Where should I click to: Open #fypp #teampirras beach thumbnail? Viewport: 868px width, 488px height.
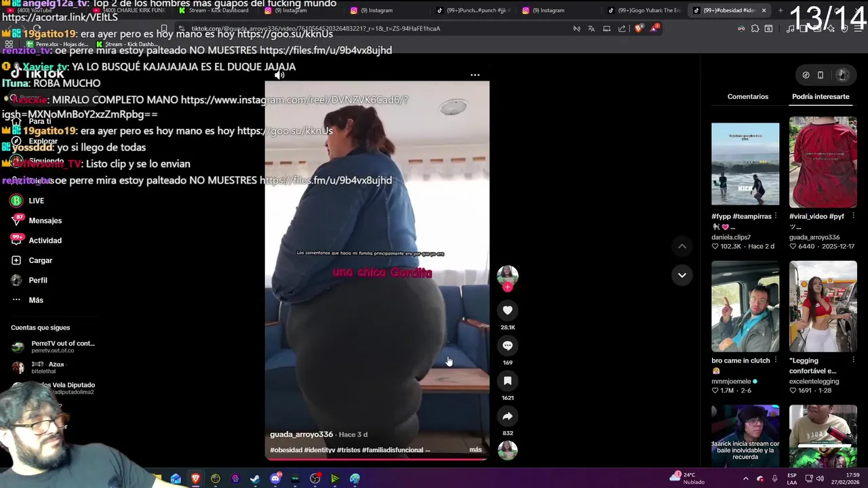tap(745, 164)
